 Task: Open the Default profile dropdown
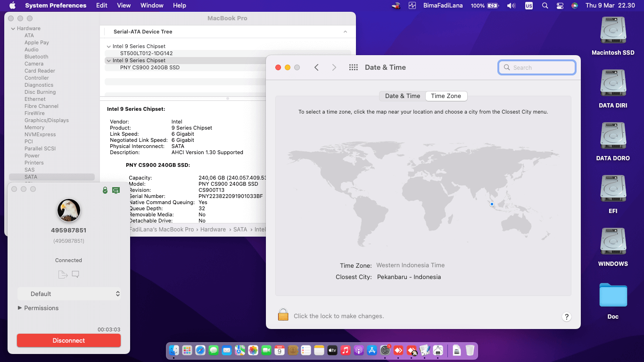pyautogui.click(x=69, y=294)
